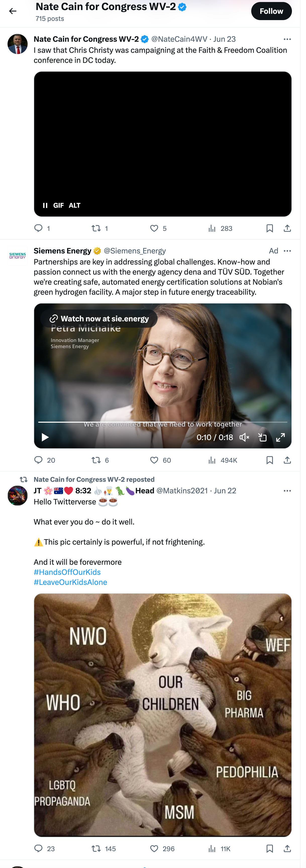Enter fullscreen on the Siemens video

(x=280, y=437)
